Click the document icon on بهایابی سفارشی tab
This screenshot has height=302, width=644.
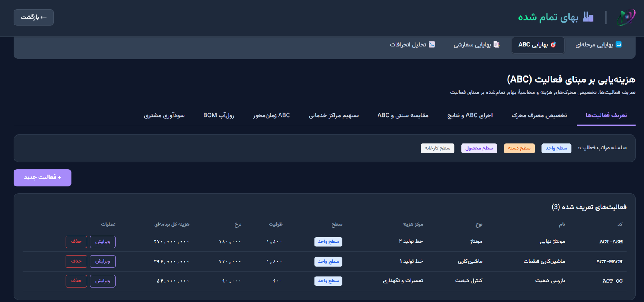pyautogui.click(x=496, y=44)
